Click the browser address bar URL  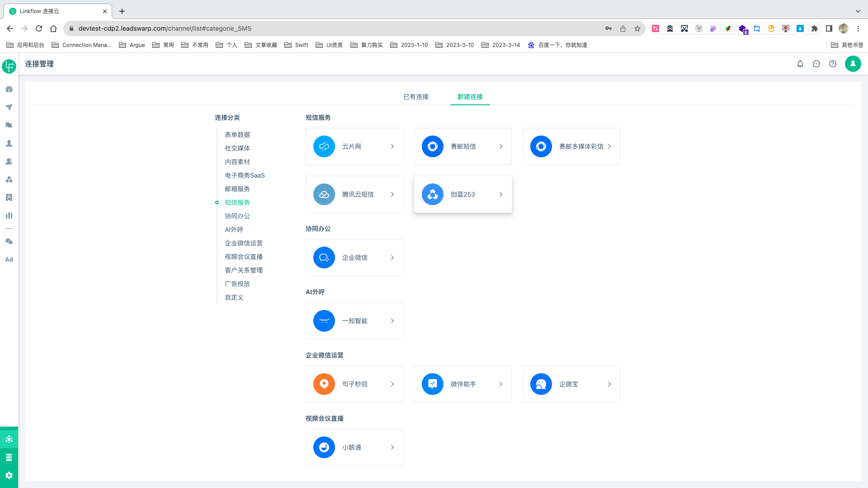(165, 28)
